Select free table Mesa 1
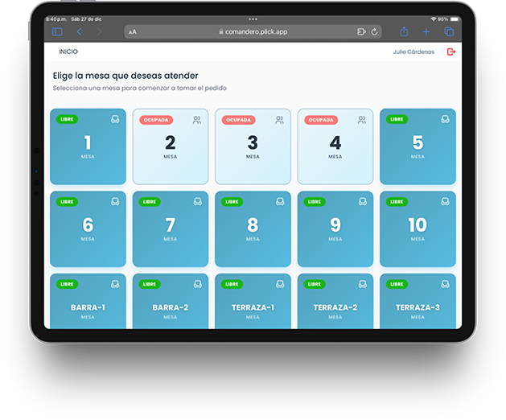This screenshot has height=420, width=506. coord(88,146)
